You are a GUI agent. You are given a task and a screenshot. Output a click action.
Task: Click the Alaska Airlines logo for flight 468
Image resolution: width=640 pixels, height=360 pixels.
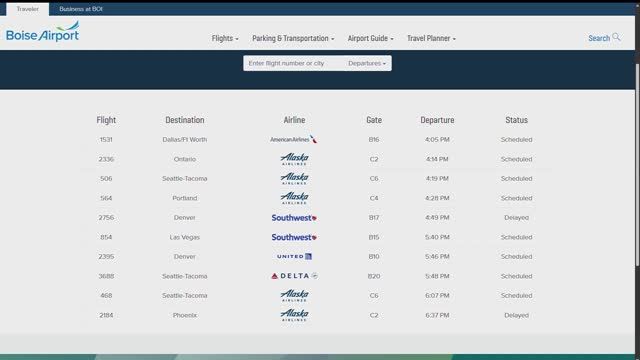[294, 296]
